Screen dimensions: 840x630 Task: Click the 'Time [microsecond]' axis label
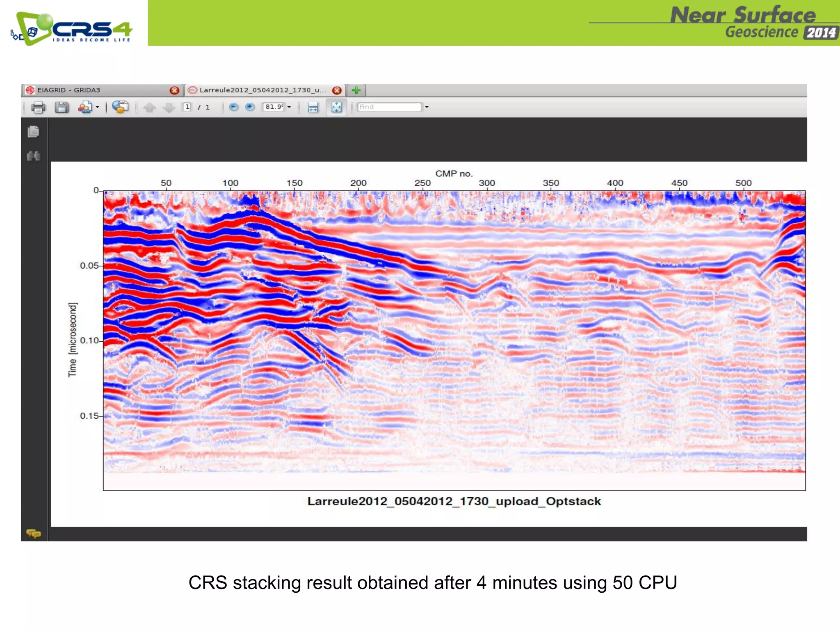click(x=72, y=340)
